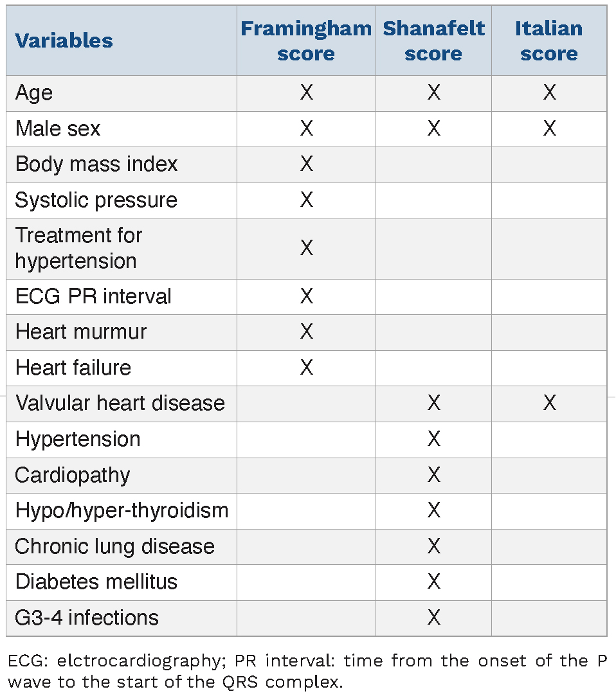Click the Variables column header

(64, 40)
